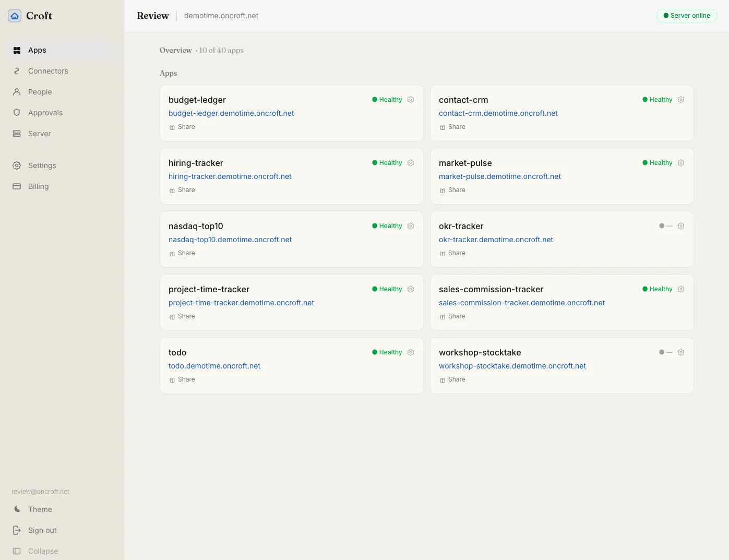The image size is (729, 560).
Task: Click Share on the contact-crm card
Action: (x=452, y=127)
